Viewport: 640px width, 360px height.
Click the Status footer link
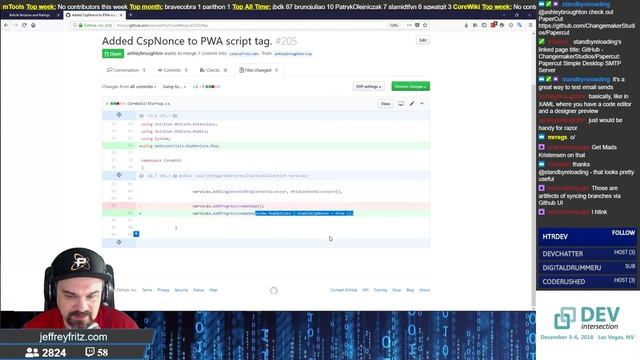198,290
